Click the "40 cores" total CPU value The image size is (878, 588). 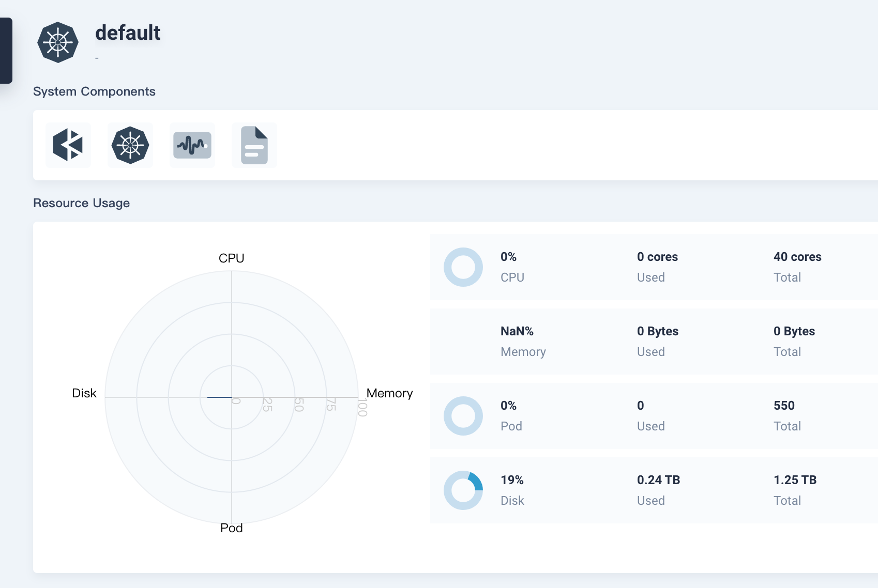[x=797, y=257]
